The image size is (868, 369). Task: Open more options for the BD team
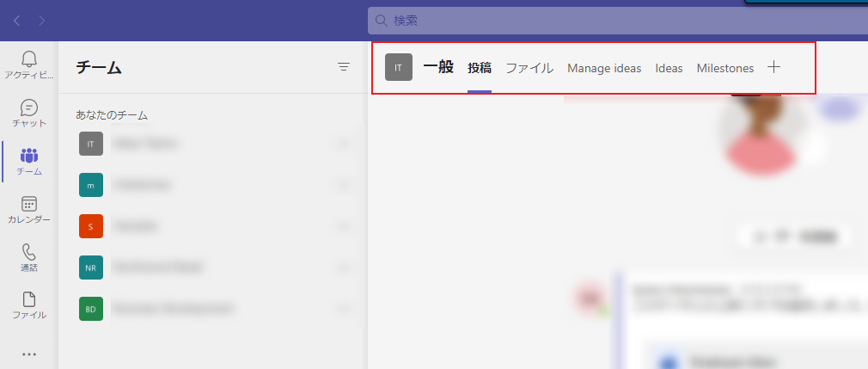point(344,309)
